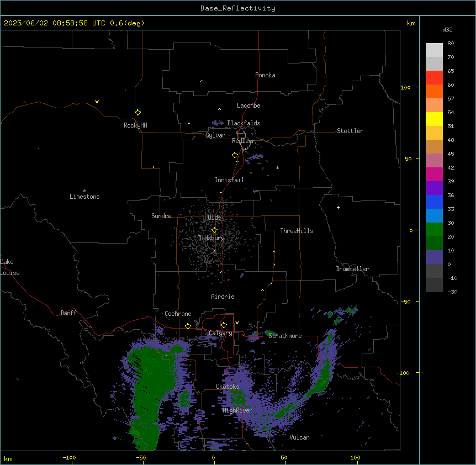
Task: Click the 80 dBZ light gray swatch
Action: pyautogui.click(x=434, y=50)
